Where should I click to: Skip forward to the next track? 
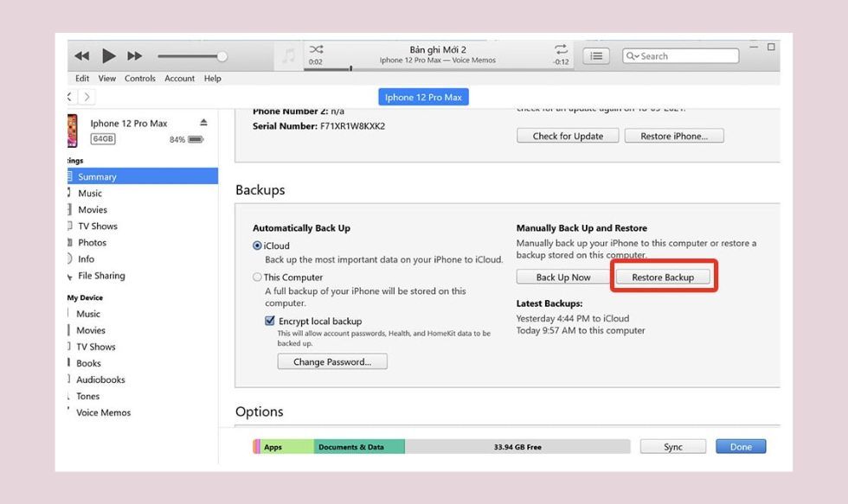135,55
